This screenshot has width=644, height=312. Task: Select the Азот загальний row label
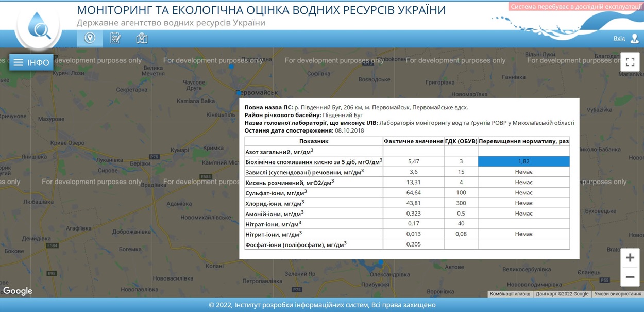pos(279,152)
